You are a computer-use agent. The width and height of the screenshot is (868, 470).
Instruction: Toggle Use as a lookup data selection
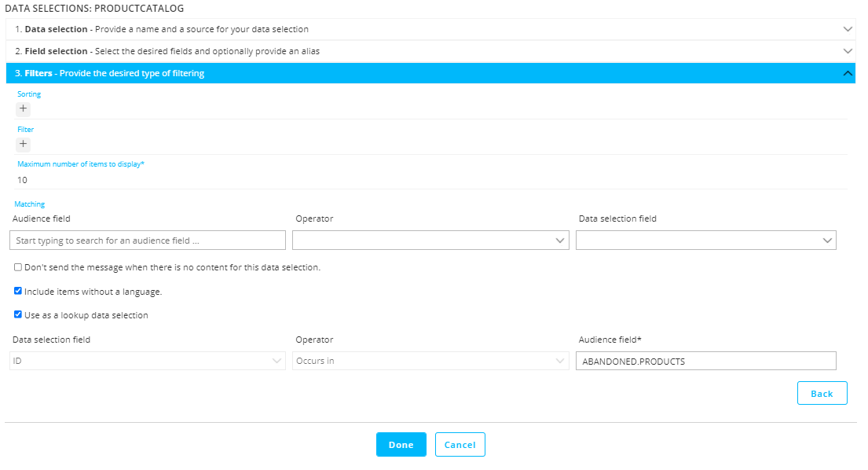pyautogui.click(x=18, y=315)
